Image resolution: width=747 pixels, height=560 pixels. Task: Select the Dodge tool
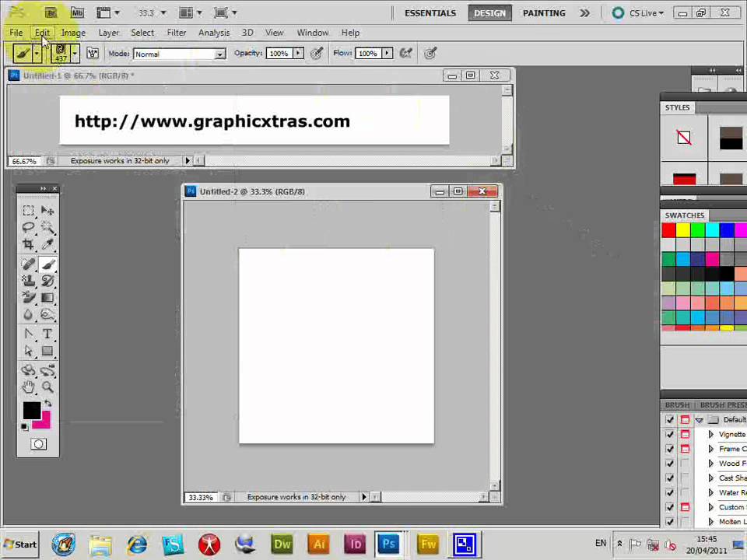(47, 315)
